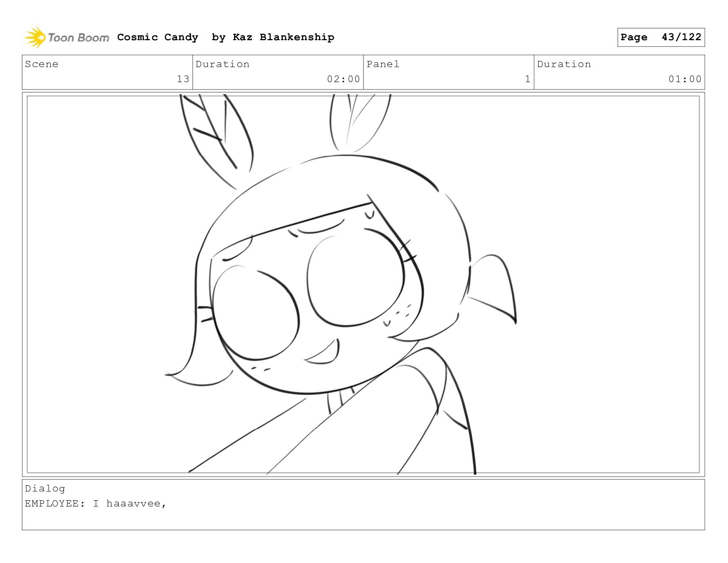Select the dialog line "EMPLOYEE: I haaavvee,"
Image resolution: width=728 pixels, height=563 pixels.
click(x=95, y=503)
